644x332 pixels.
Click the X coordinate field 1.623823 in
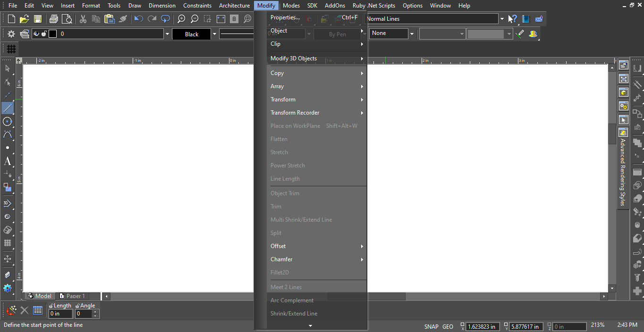[483, 326]
